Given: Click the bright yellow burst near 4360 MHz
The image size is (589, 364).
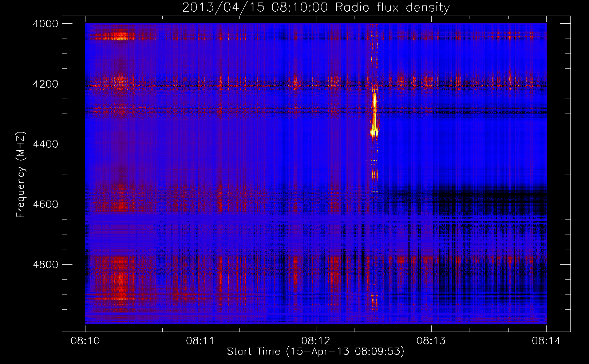Looking at the screenshot, I should click(374, 132).
